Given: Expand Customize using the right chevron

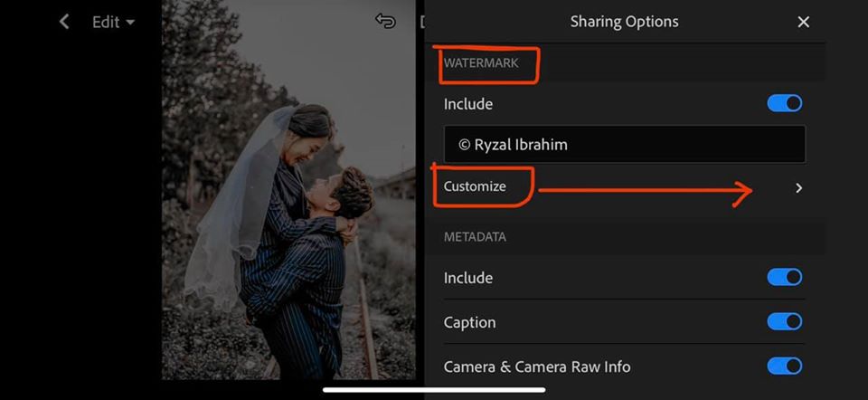Looking at the screenshot, I should (x=798, y=188).
